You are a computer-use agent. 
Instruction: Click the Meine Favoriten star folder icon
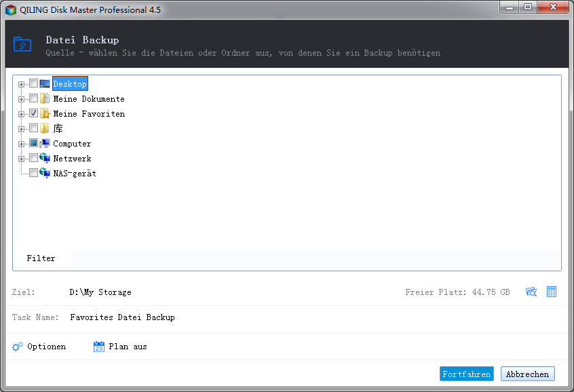tap(45, 113)
